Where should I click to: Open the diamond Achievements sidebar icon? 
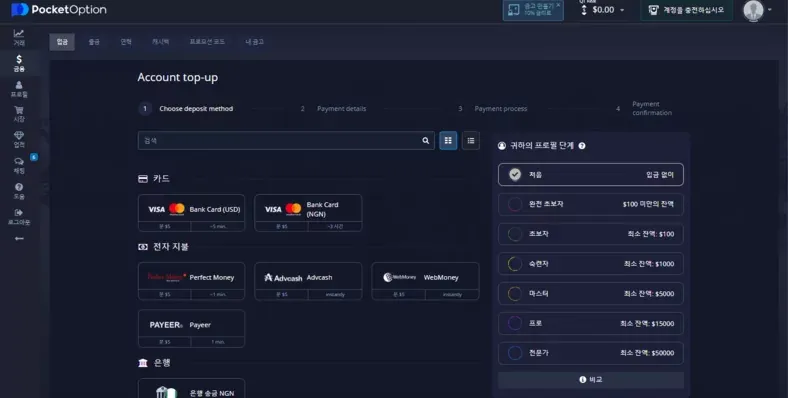[19, 140]
